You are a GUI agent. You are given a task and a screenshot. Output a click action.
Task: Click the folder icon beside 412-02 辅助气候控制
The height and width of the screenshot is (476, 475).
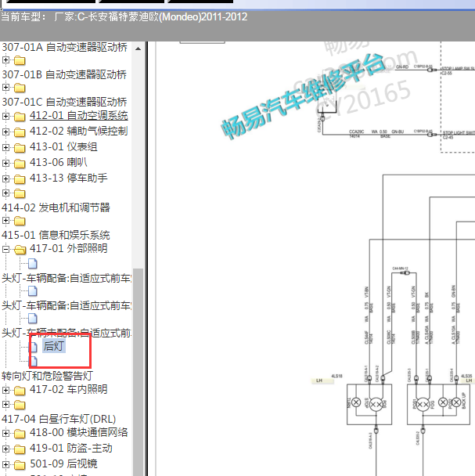20,132
